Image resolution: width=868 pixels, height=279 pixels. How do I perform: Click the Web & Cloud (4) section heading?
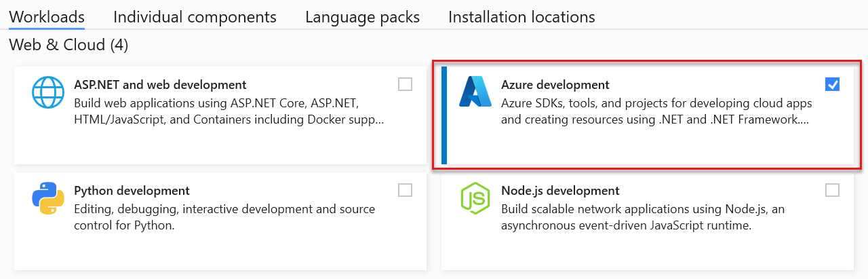[68, 45]
